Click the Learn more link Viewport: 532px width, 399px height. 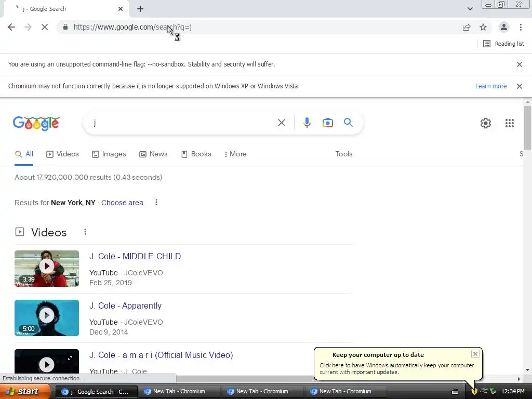[x=490, y=86]
